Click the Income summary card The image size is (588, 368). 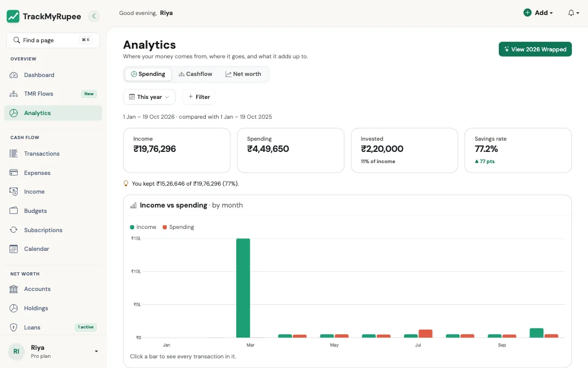pyautogui.click(x=176, y=150)
